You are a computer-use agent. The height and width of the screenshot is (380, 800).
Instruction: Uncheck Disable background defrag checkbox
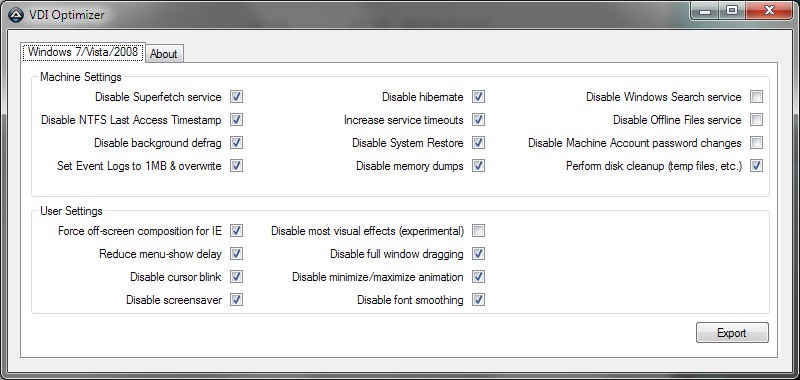click(236, 143)
